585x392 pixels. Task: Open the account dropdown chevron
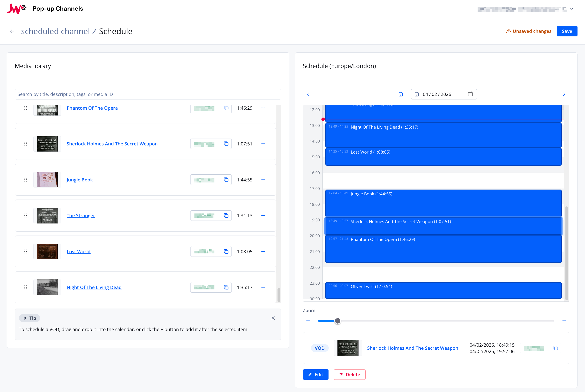point(571,9)
